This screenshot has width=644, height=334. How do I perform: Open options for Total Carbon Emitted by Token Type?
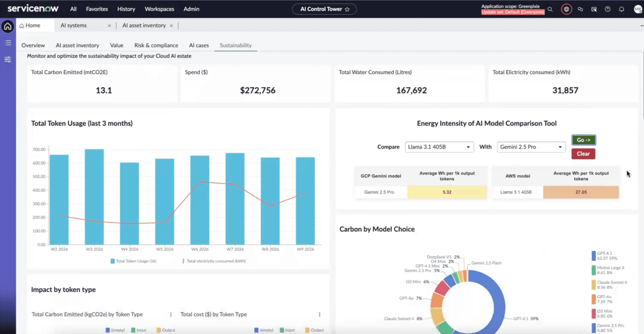click(171, 314)
